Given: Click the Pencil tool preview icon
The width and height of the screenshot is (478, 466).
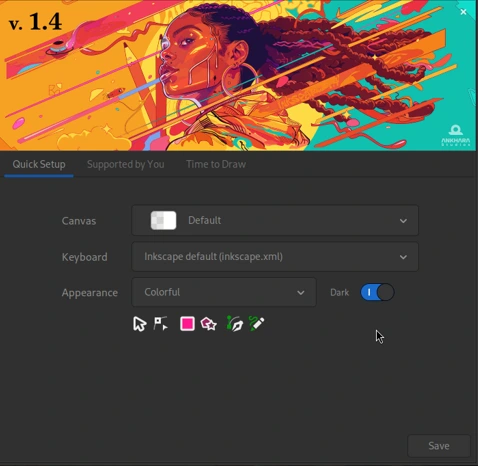Looking at the screenshot, I should coord(257,324).
